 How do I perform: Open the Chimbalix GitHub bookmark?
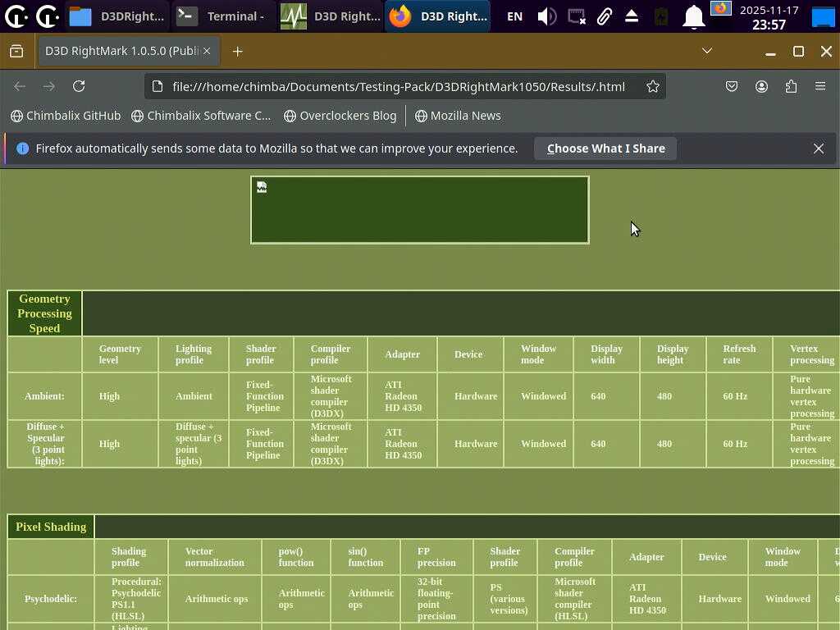coord(66,116)
